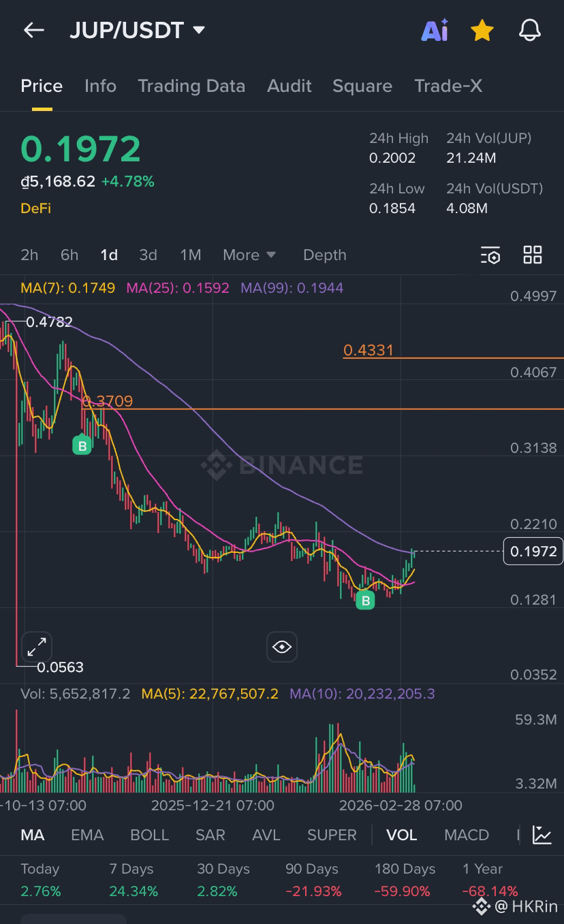Toggle the eye visibility icon on chart
Screen dimensions: 564x924
coord(282,646)
